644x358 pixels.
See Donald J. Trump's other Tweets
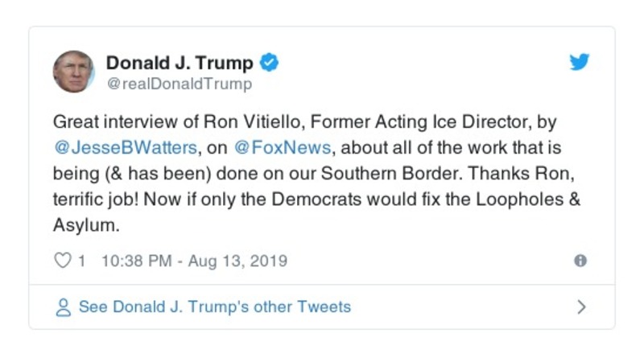click(x=214, y=307)
